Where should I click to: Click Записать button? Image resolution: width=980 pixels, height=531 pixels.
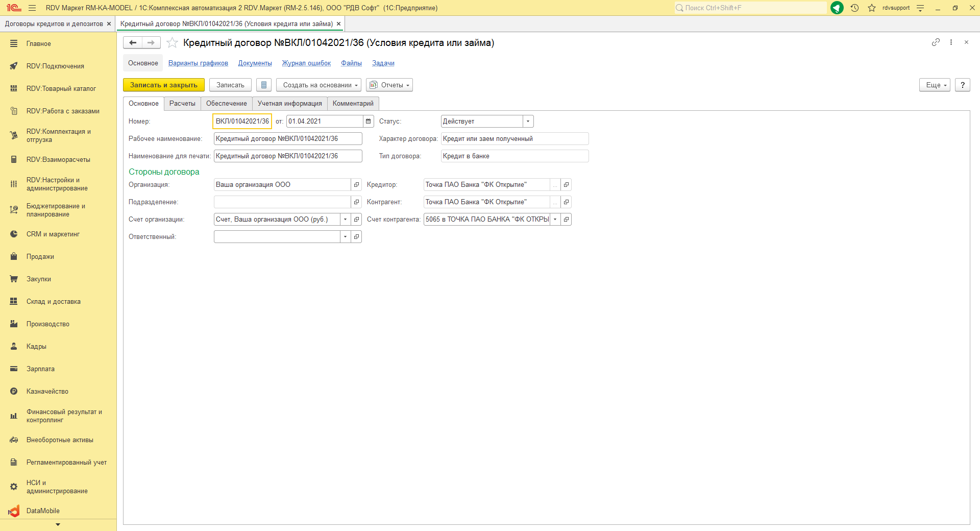point(230,85)
